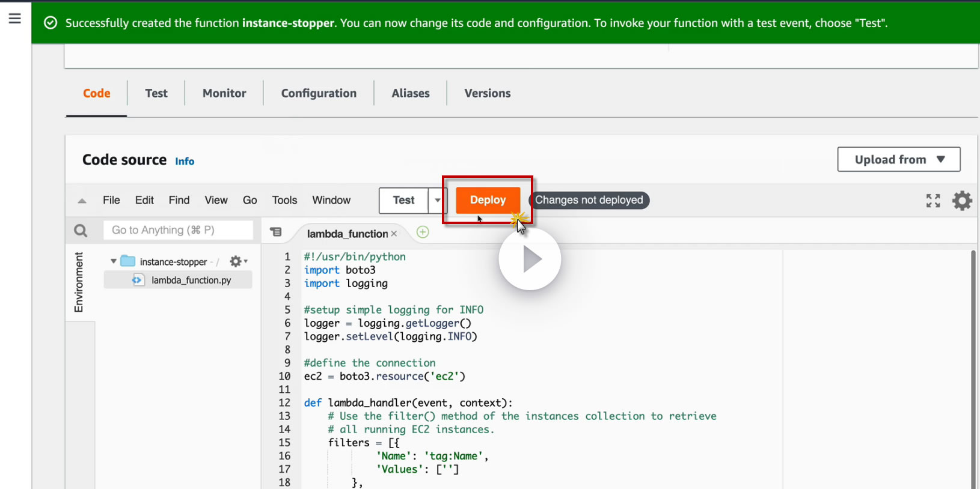Open the Monitor tab
Viewport: 980px width, 489px height.
(x=224, y=93)
